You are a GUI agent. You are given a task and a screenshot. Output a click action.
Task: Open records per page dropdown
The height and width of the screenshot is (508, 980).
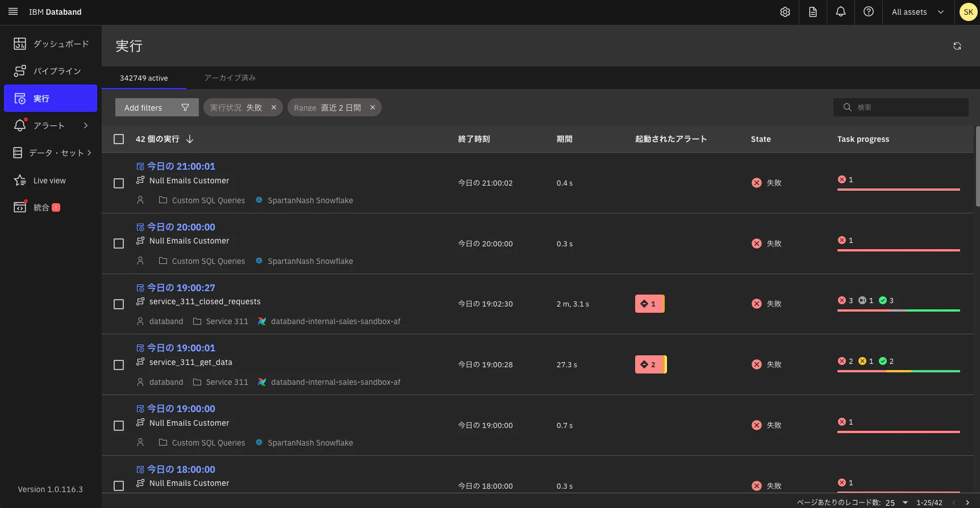[x=897, y=502]
